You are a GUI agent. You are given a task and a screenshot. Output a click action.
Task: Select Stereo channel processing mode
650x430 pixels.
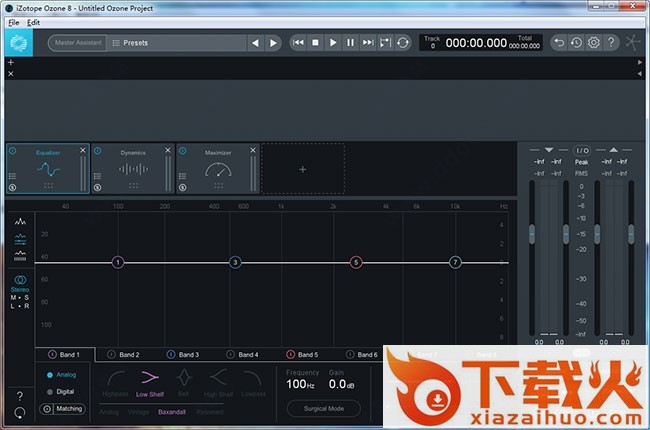(20, 283)
